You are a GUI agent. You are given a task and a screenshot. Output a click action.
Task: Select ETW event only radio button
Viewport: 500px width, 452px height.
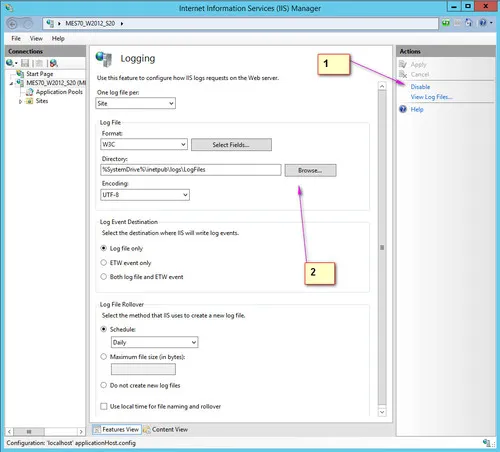click(x=104, y=263)
